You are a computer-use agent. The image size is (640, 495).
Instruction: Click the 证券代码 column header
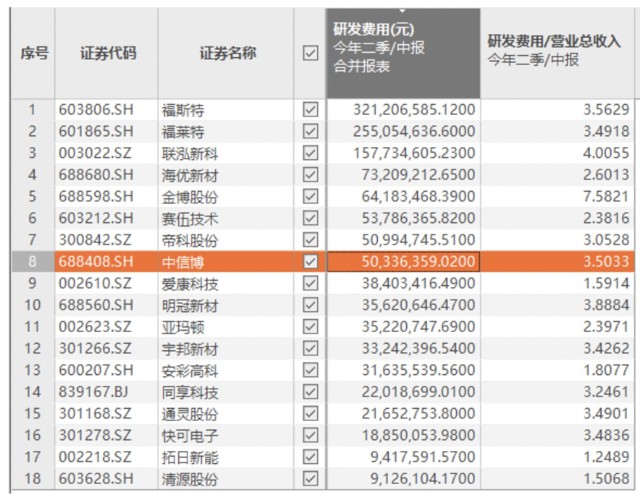(x=107, y=54)
